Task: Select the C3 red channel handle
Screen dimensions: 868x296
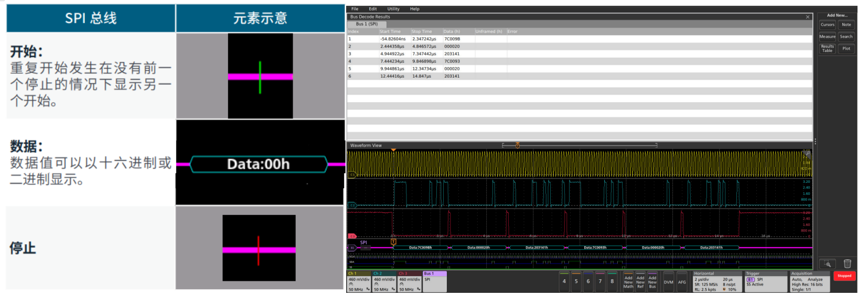Action: (x=352, y=236)
